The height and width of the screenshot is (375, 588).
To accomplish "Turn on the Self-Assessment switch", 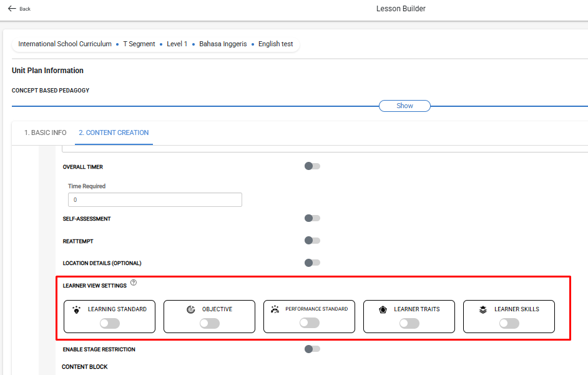I will [x=312, y=218].
